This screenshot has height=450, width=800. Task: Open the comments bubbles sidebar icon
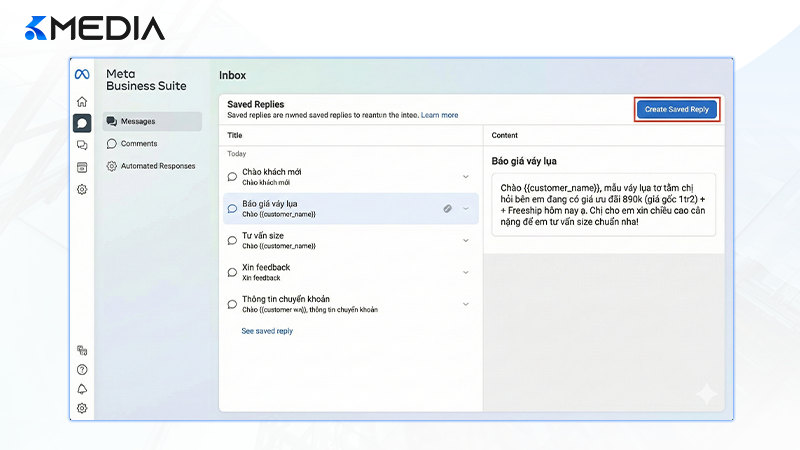click(82, 145)
